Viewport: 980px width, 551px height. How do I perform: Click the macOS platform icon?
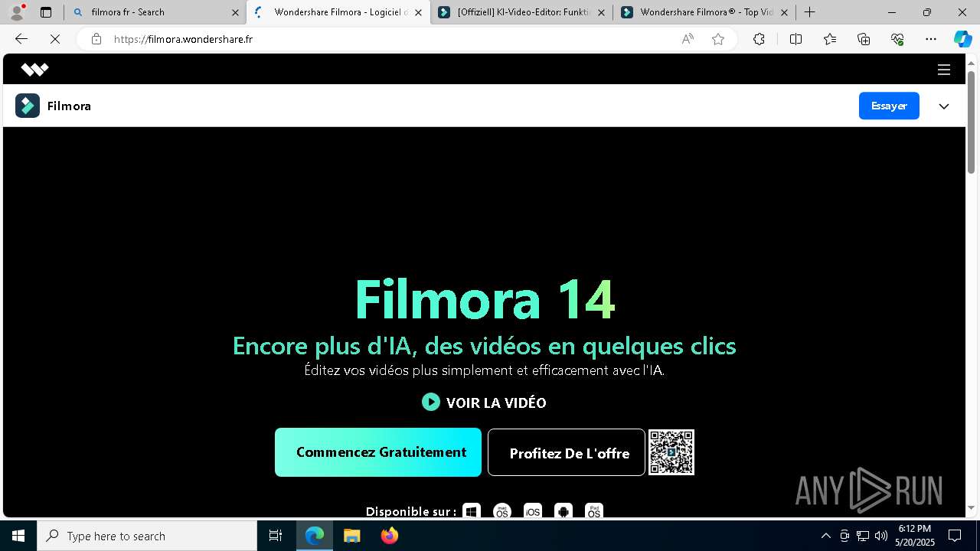point(502,511)
